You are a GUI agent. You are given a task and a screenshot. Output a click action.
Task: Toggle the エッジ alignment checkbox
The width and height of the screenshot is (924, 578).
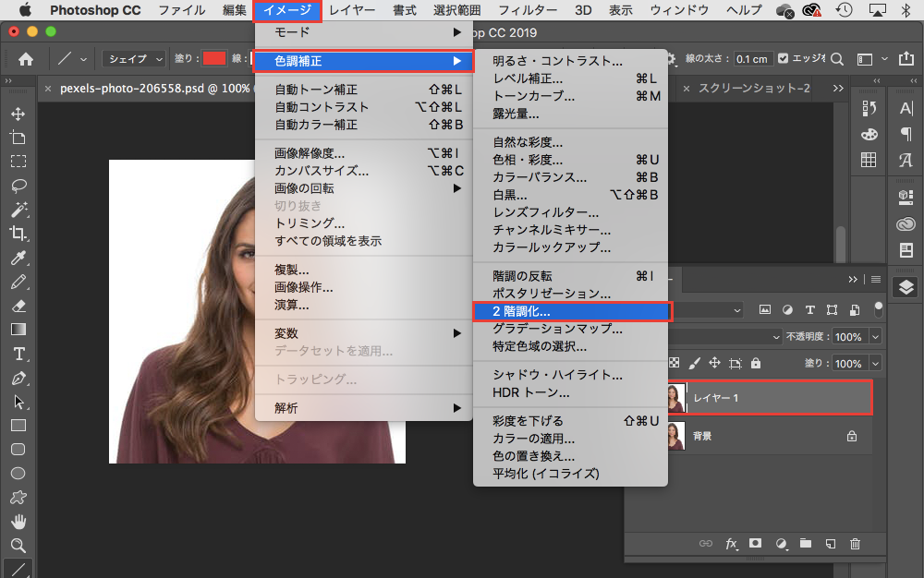[784, 58]
